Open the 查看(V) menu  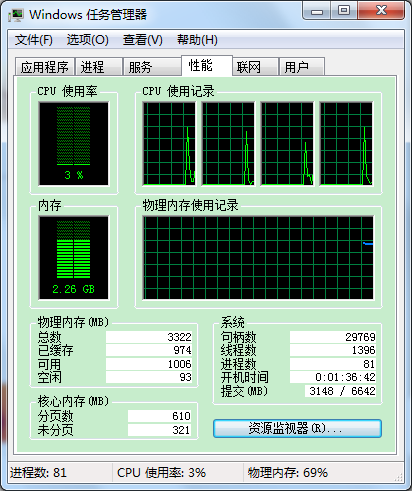(x=143, y=40)
